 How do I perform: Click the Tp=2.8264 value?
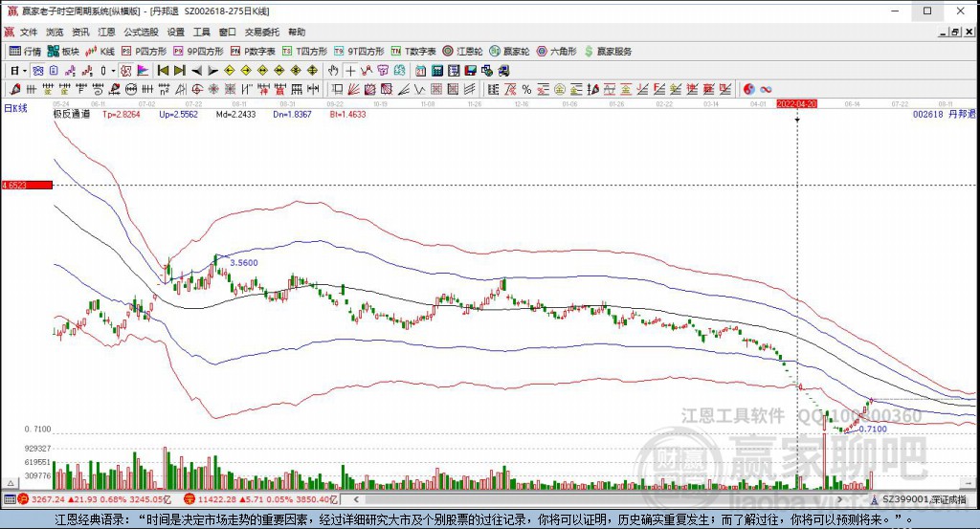(x=122, y=114)
